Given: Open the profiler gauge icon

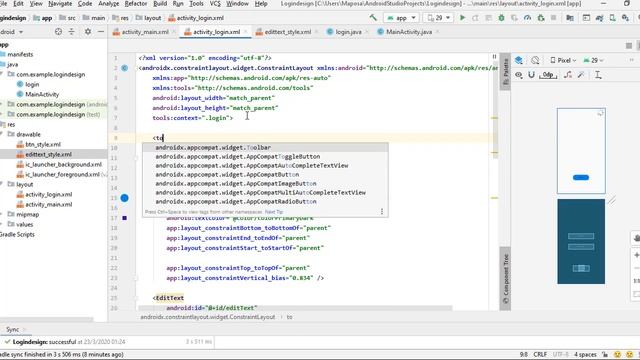Looking at the screenshot, I should coord(527,18).
